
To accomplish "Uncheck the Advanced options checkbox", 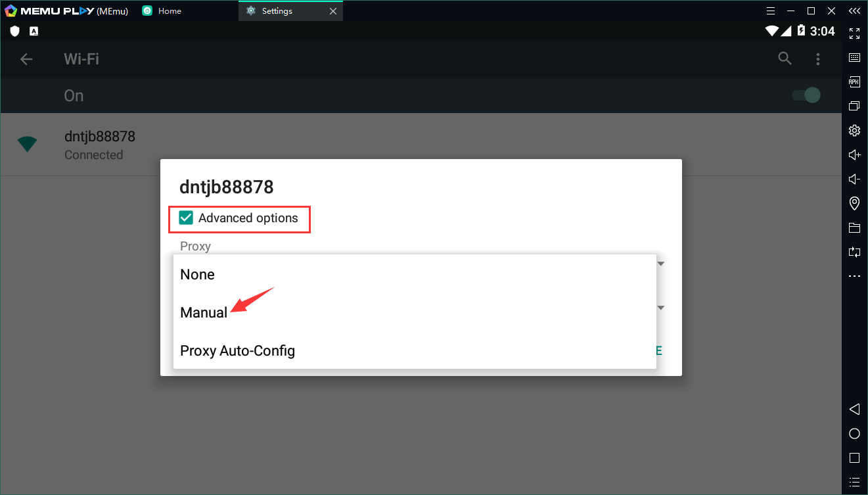I will 187,218.
